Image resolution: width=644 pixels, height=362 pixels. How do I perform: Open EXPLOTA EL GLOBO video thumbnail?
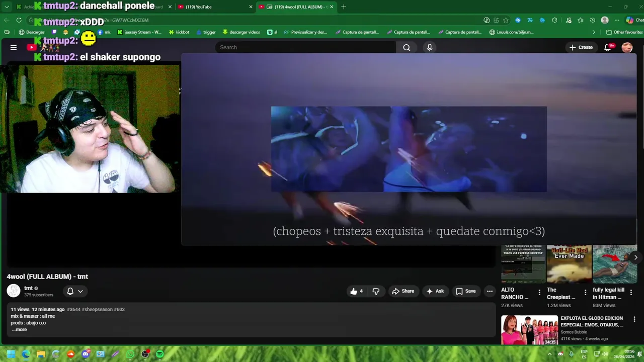click(x=529, y=330)
